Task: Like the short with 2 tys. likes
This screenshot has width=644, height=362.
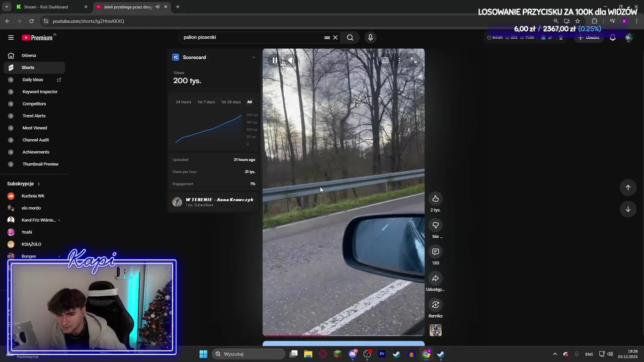Action: click(436, 199)
